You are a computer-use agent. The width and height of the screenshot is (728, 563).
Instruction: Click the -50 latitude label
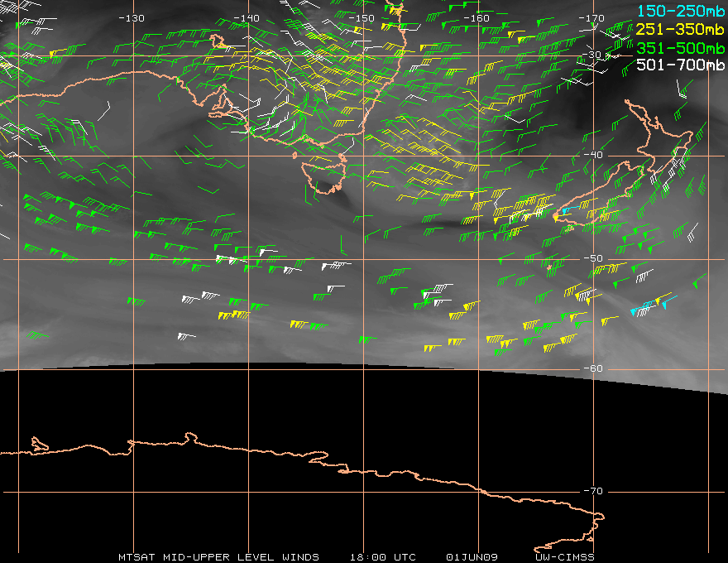point(593,259)
